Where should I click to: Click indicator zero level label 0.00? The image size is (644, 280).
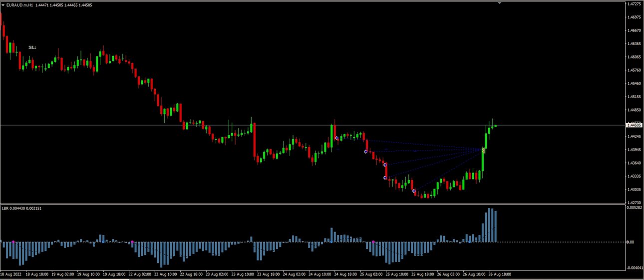(631, 242)
